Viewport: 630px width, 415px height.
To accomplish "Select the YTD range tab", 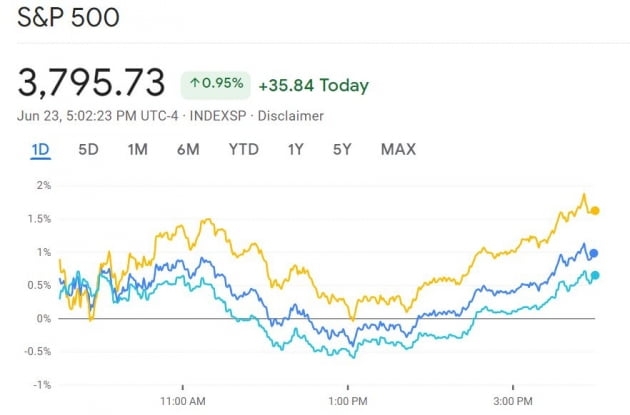I will tap(243, 150).
